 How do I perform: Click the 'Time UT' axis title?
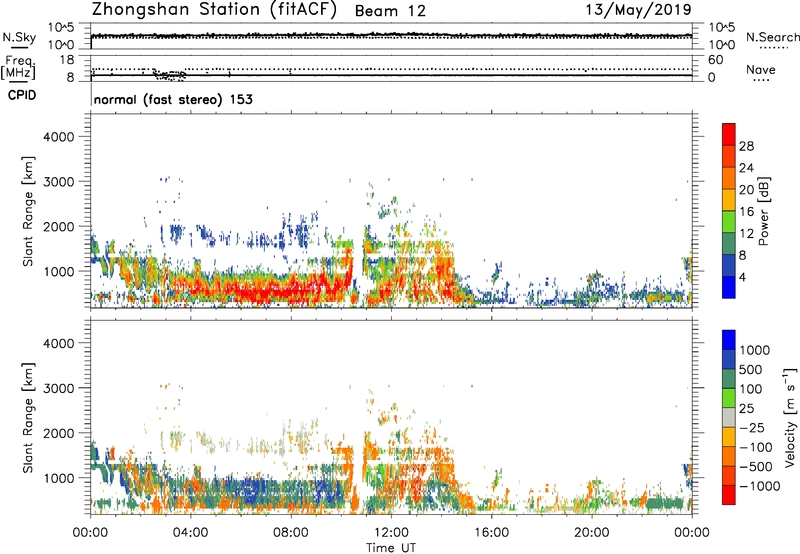[x=391, y=548]
